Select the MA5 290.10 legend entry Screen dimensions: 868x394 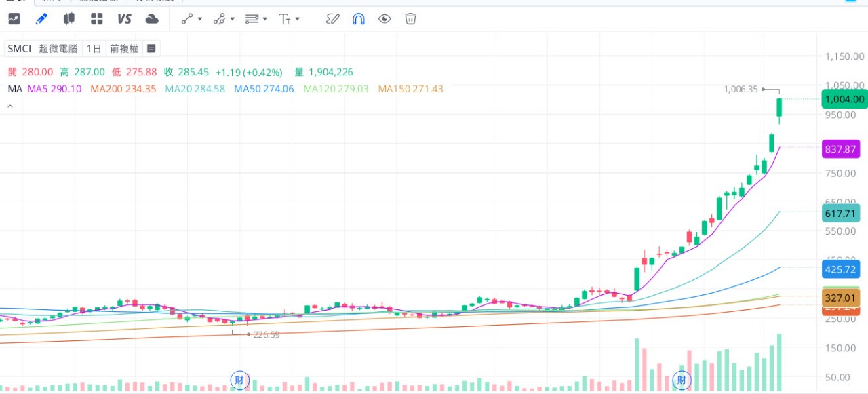54,89
